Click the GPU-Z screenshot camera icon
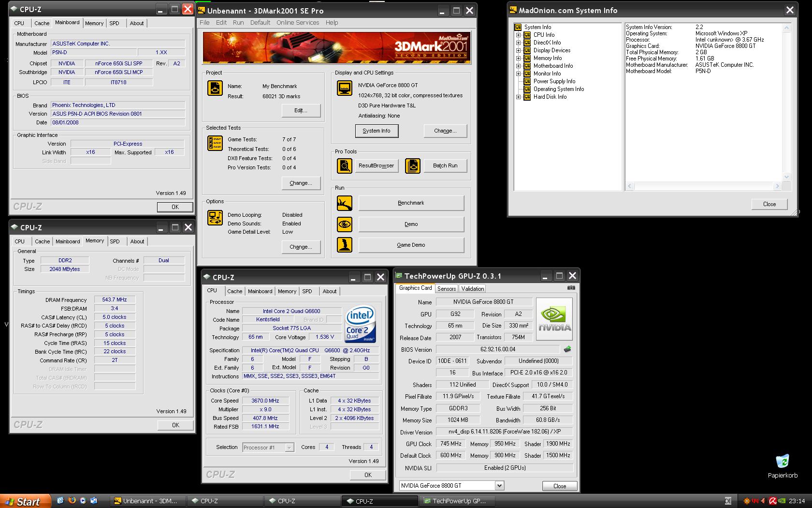Image resolution: width=812 pixels, height=508 pixels. coord(571,288)
